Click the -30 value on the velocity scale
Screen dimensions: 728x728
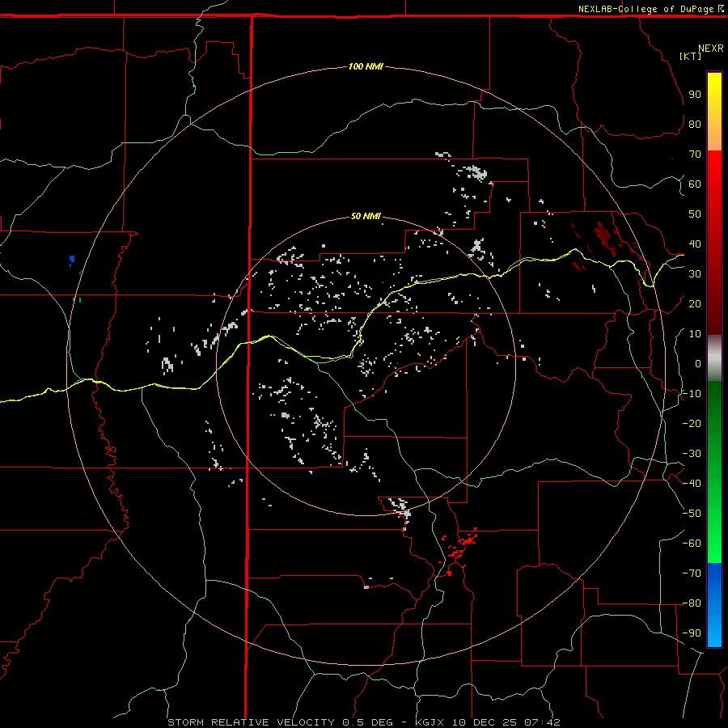click(692, 454)
